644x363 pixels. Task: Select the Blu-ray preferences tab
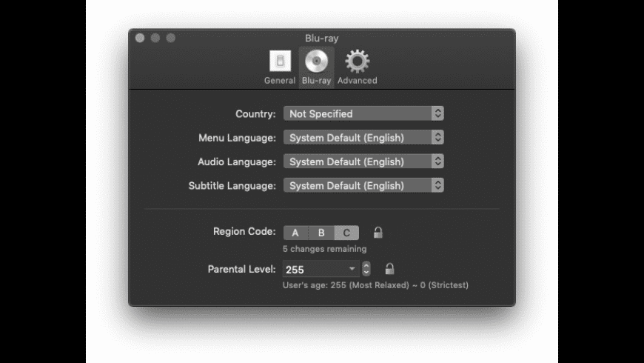pos(316,67)
